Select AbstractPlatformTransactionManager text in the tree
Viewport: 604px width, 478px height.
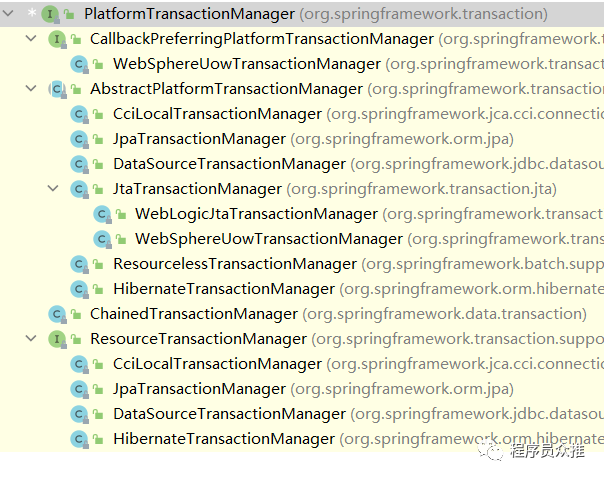pyautogui.click(x=226, y=89)
